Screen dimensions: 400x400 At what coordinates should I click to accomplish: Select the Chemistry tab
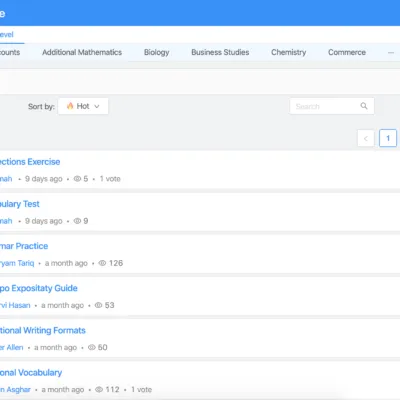click(289, 52)
